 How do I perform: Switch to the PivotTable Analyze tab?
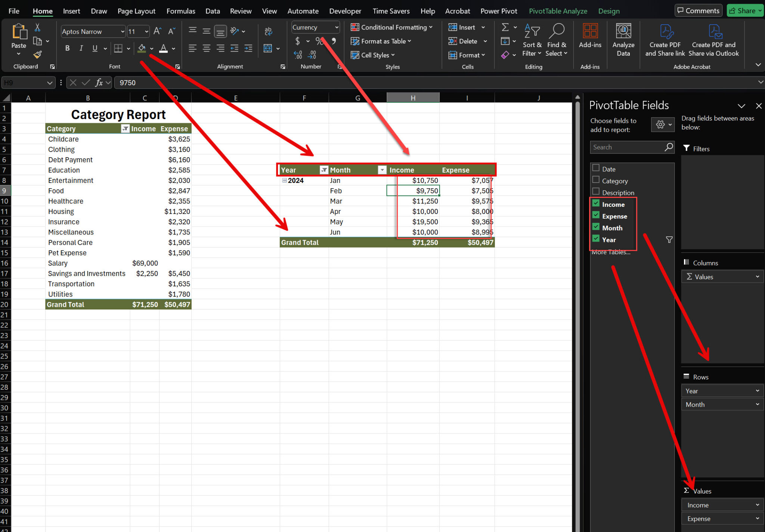tap(558, 11)
